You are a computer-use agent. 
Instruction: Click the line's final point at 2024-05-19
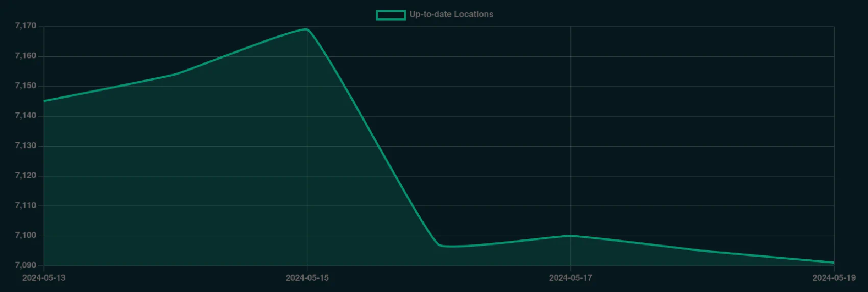click(834, 263)
